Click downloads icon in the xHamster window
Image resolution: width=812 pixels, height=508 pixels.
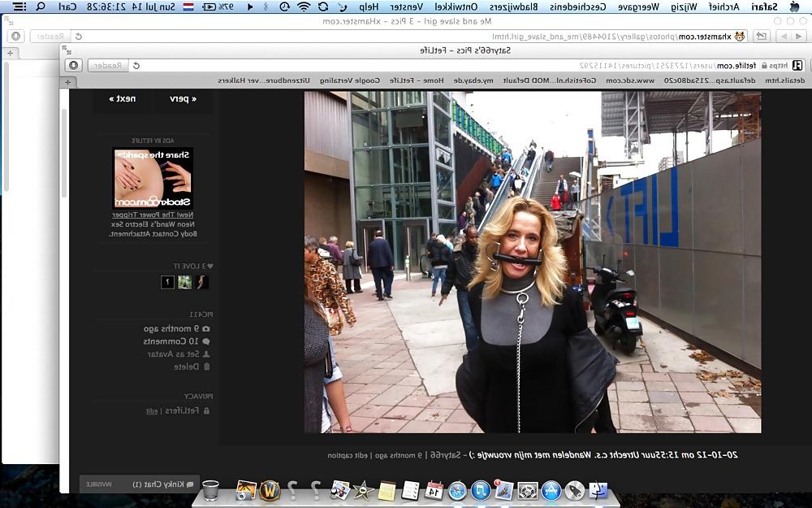[16, 37]
